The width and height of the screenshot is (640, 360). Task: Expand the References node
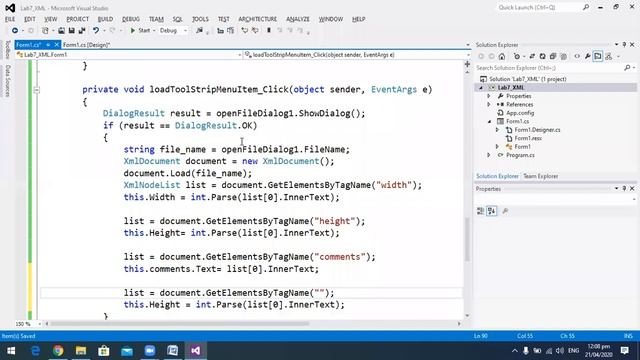489,105
